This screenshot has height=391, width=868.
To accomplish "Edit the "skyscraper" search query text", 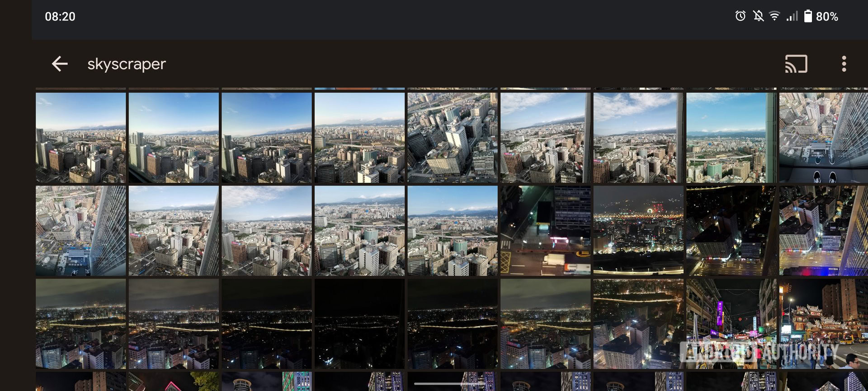I will click(x=127, y=64).
